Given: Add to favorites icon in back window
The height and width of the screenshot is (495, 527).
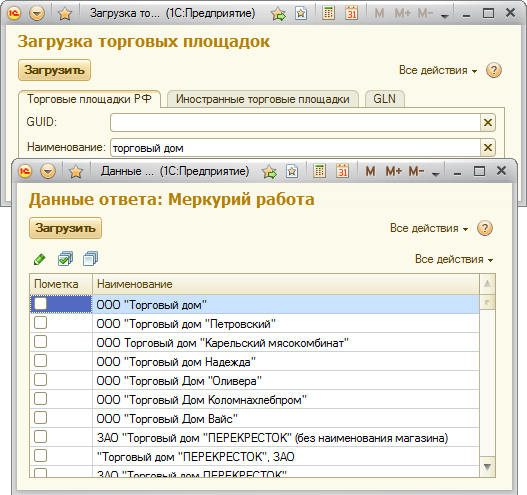Looking at the screenshot, I should point(278,13).
